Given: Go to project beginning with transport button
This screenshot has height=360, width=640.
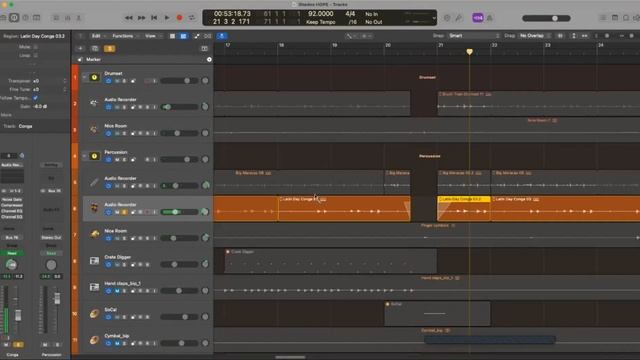Looking at the screenshot, I should pos(154,18).
